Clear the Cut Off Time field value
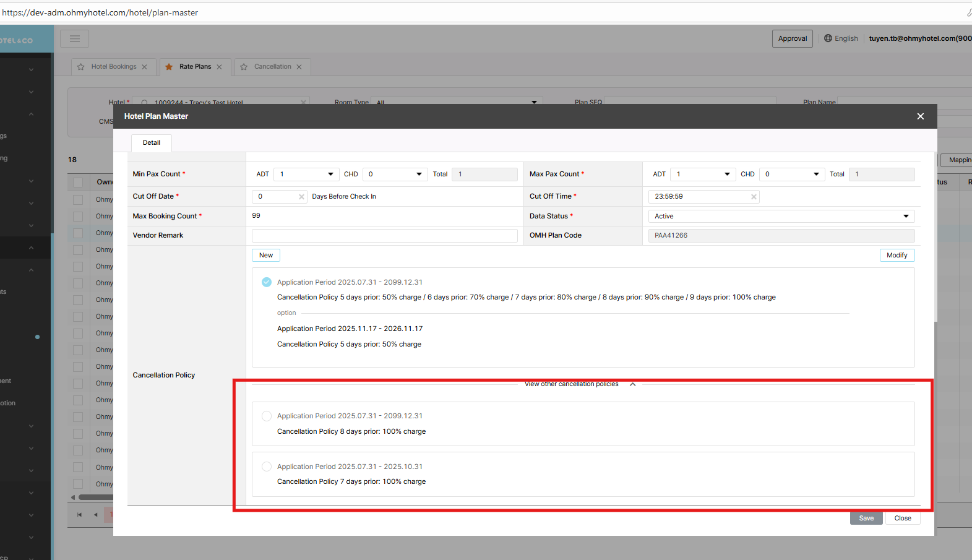972x560 pixels. [x=754, y=197]
